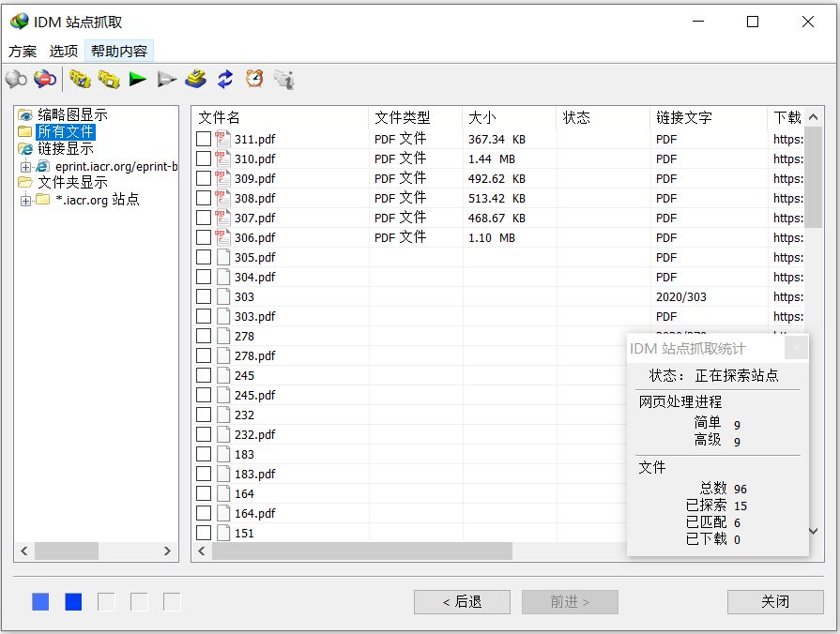Click the tree panel scroll right arrow
Screen dimensions: 840x634
[167, 551]
